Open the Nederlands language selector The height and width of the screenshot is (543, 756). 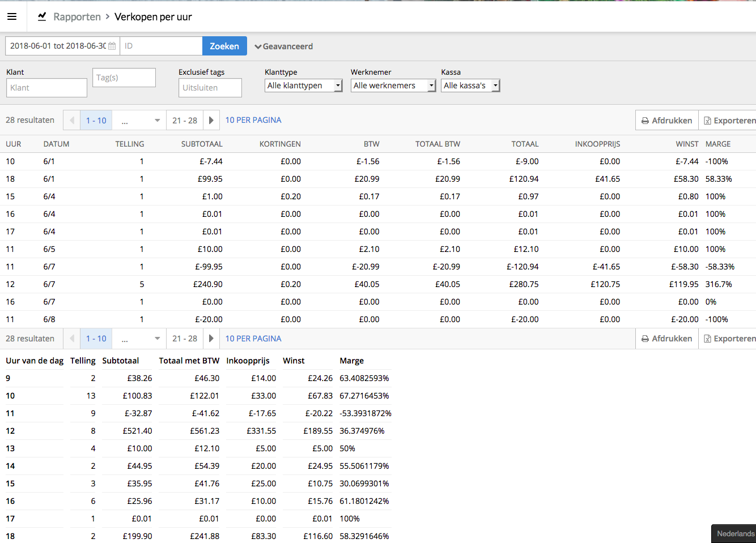coord(735,533)
